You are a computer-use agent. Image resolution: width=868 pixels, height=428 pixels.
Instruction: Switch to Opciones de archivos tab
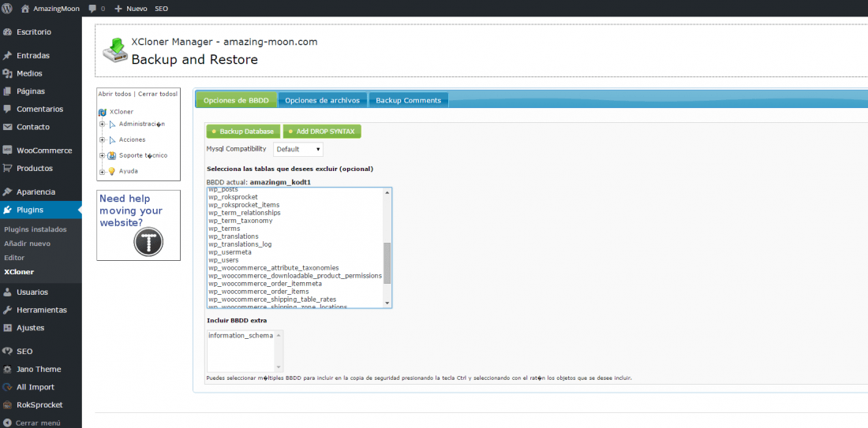322,100
